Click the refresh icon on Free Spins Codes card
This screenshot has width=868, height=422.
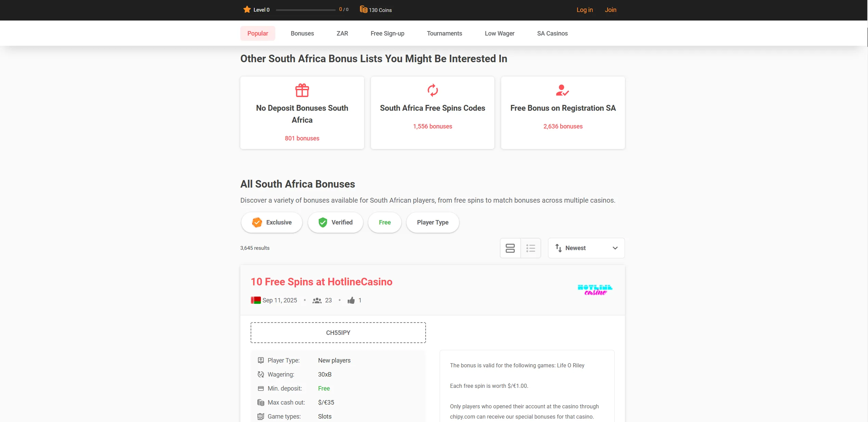pos(432,90)
